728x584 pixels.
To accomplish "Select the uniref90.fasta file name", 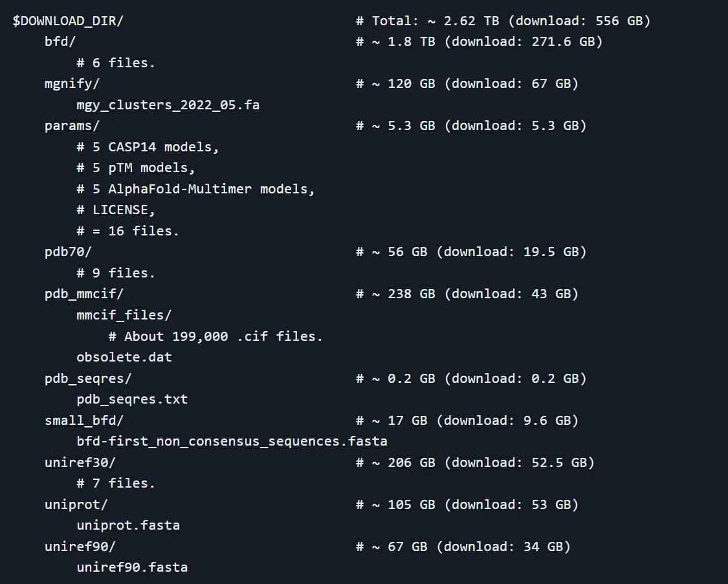I will tap(132, 567).
